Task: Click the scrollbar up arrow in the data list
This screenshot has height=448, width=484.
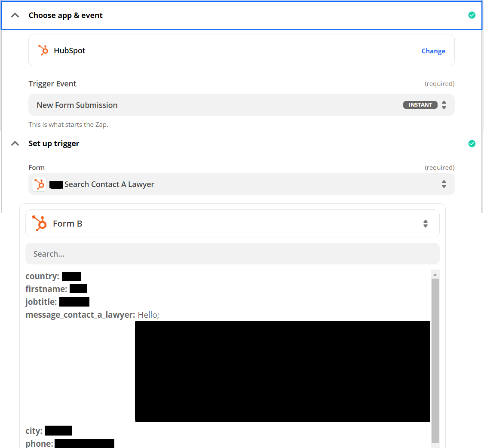Action: tap(435, 274)
